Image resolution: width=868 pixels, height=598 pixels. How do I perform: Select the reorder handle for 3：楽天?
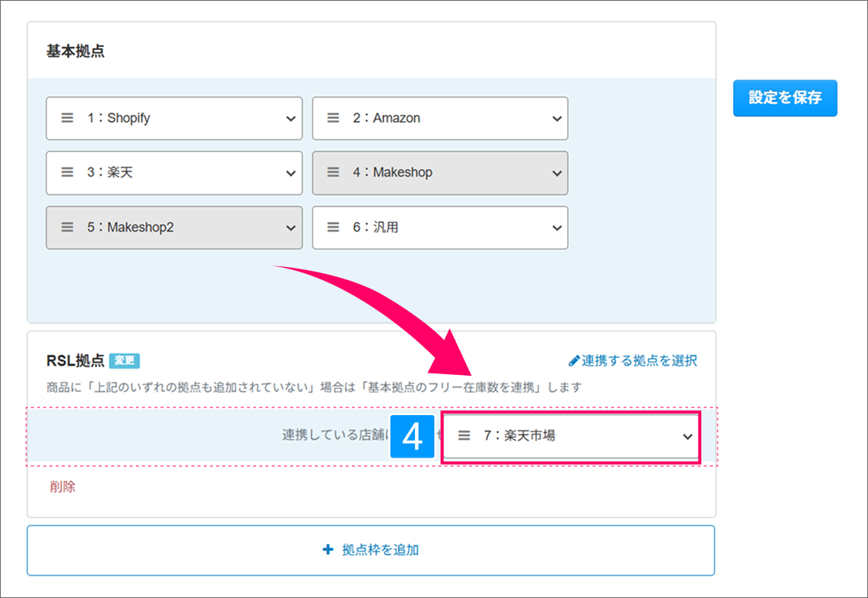[68, 173]
